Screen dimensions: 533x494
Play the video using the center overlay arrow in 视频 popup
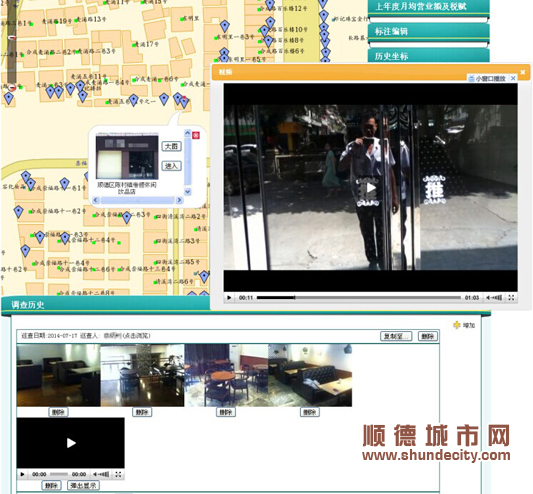(x=371, y=188)
